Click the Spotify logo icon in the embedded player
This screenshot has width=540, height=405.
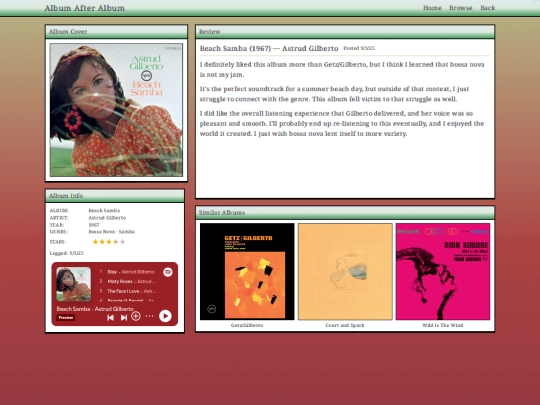[168, 272]
